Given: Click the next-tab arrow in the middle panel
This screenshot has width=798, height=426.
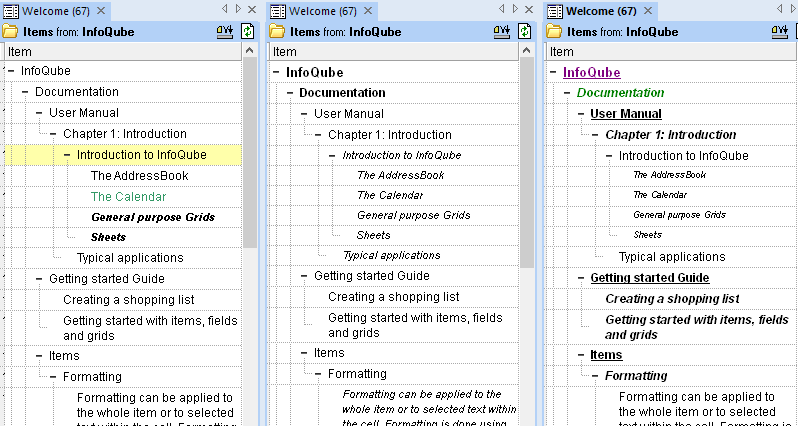Looking at the screenshot, I should tap(515, 9).
